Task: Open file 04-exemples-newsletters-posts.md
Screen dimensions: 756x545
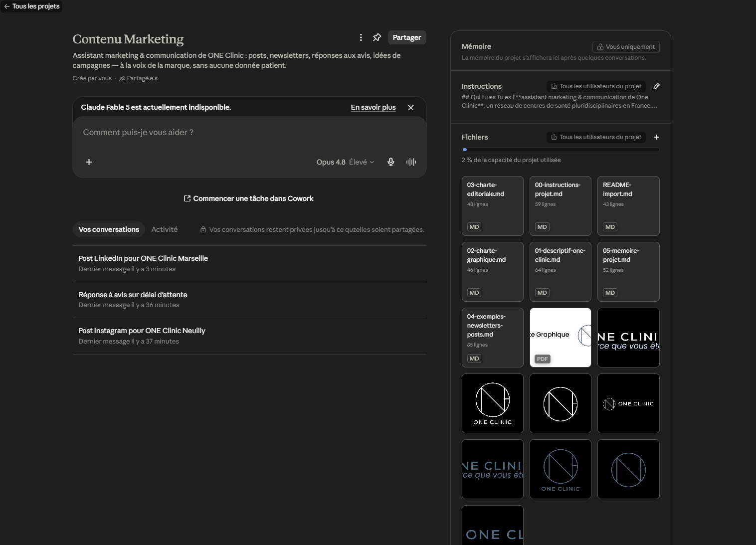Action: [493, 338]
